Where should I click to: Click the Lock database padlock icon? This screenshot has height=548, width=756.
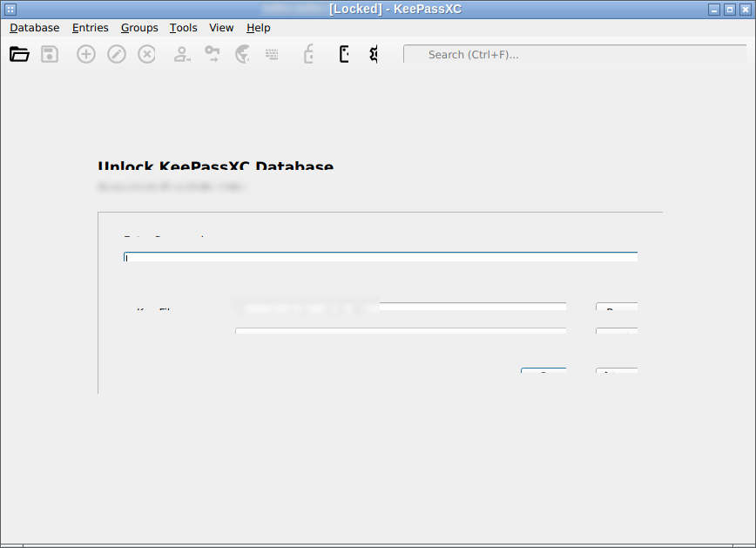(308, 54)
